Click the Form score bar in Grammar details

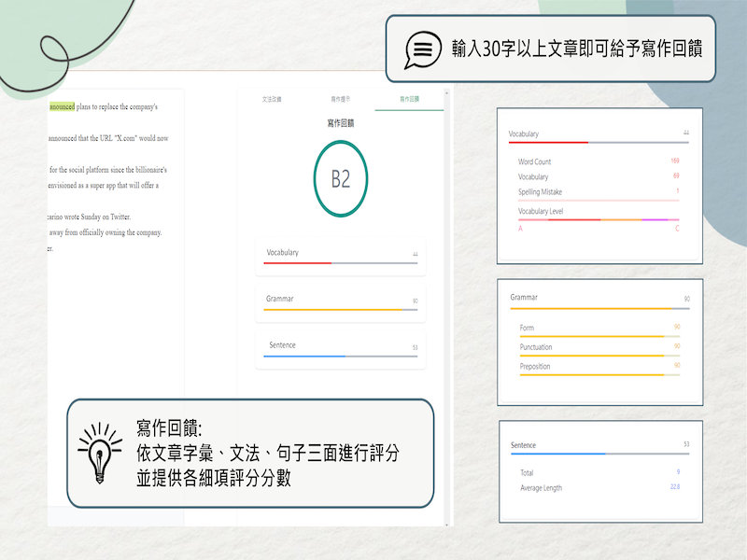[x=599, y=335]
